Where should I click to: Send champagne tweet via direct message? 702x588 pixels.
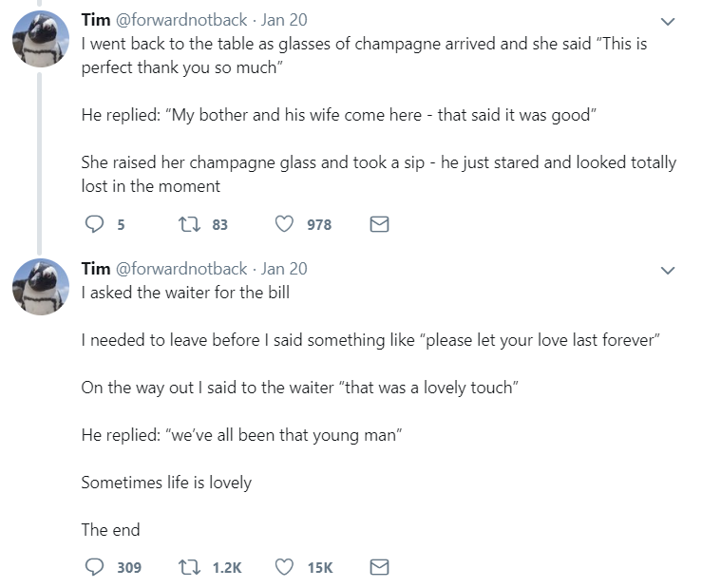point(379,224)
